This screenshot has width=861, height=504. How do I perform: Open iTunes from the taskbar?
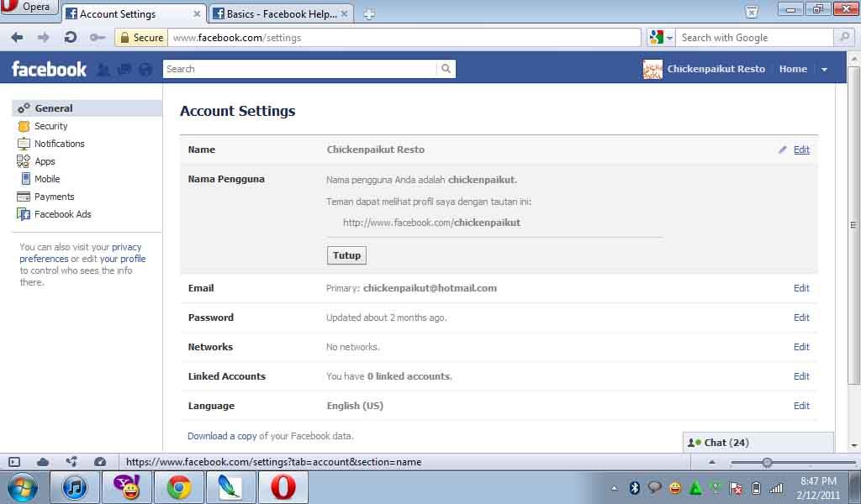tap(75, 487)
